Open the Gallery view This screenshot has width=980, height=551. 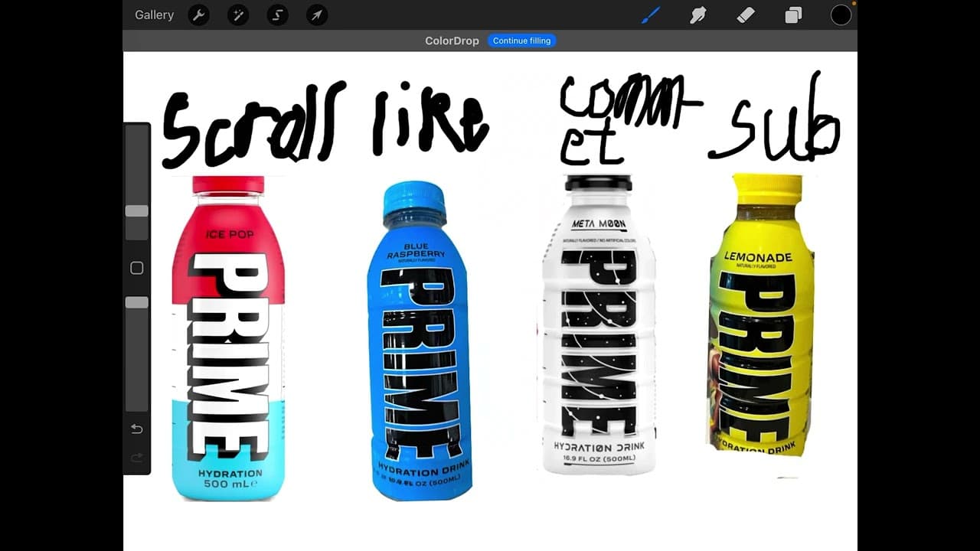[x=154, y=15]
